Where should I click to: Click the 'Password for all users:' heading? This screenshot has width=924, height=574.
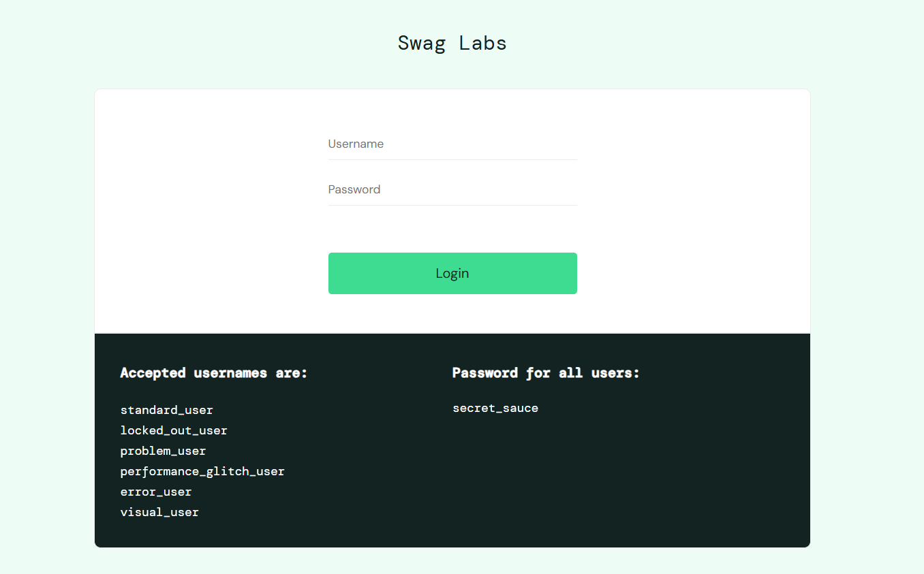point(546,373)
